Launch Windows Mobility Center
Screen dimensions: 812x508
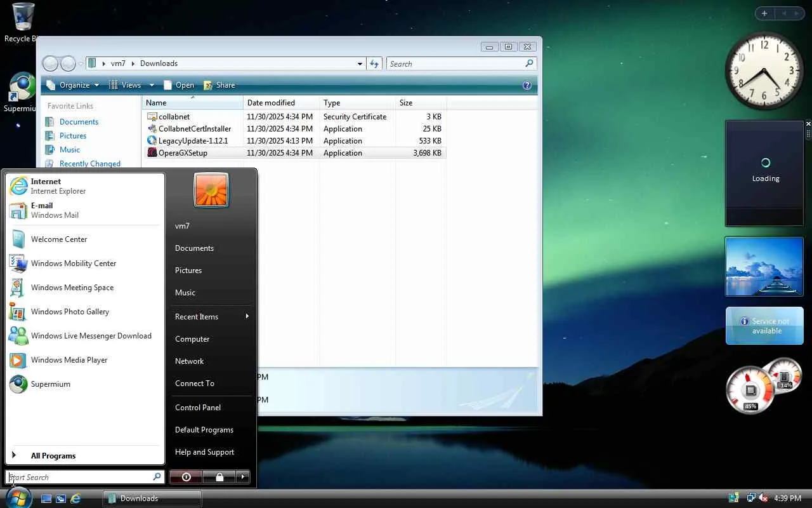85,264
